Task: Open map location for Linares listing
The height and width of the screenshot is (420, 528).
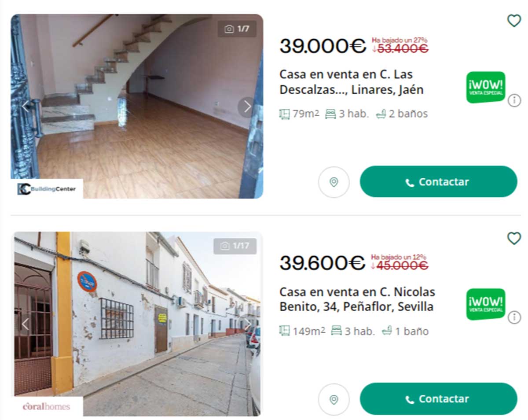Action: coord(334,182)
